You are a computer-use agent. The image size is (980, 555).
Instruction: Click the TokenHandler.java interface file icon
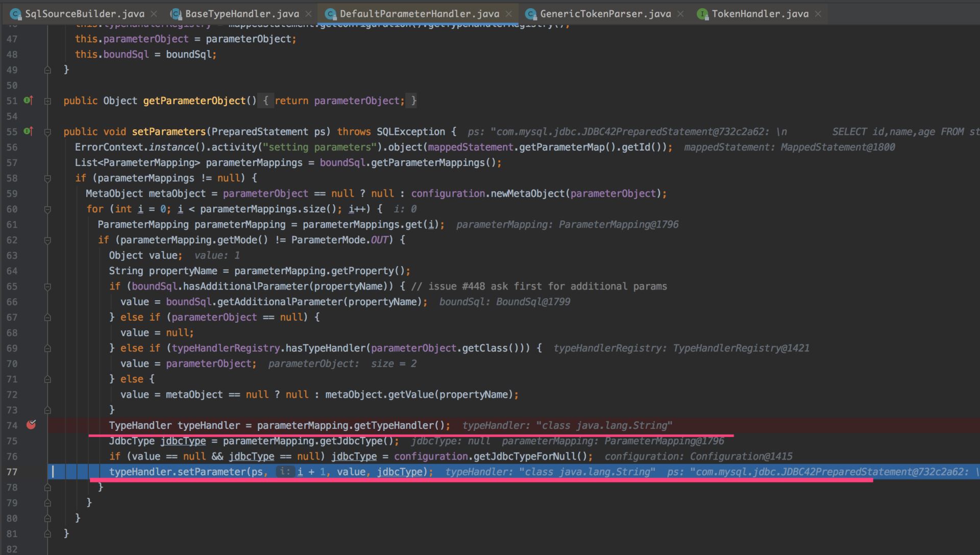tap(703, 14)
